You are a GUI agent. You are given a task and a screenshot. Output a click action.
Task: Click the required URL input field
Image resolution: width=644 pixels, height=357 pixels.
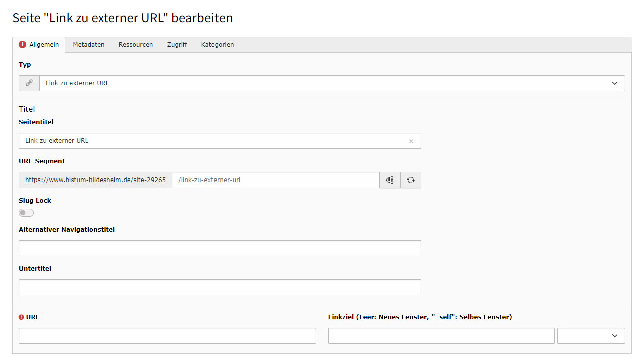167,336
